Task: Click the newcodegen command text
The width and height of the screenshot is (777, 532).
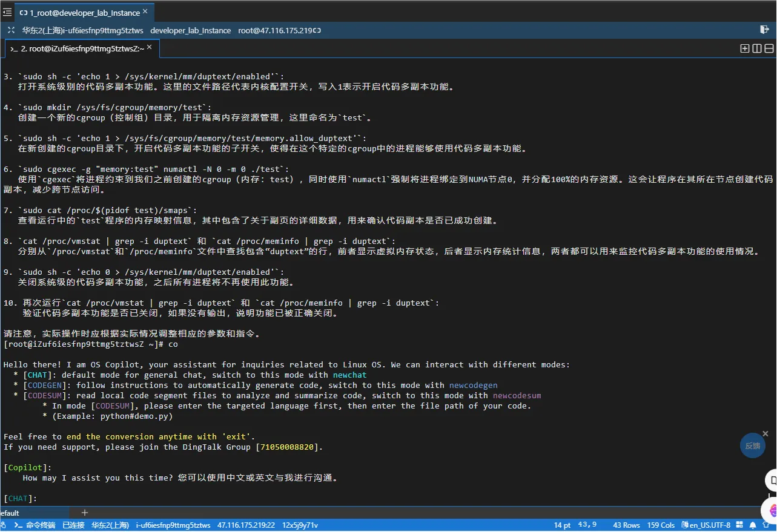Action: click(x=473, y=386)
